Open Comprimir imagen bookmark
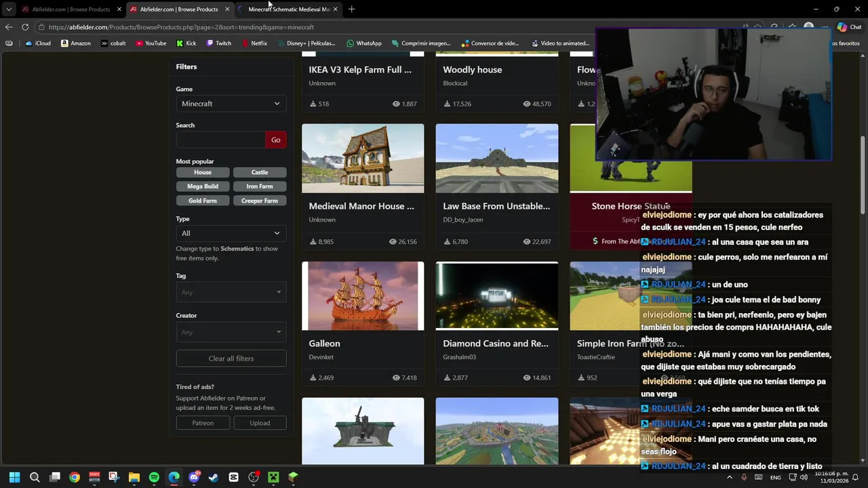 tap(421, 43)
